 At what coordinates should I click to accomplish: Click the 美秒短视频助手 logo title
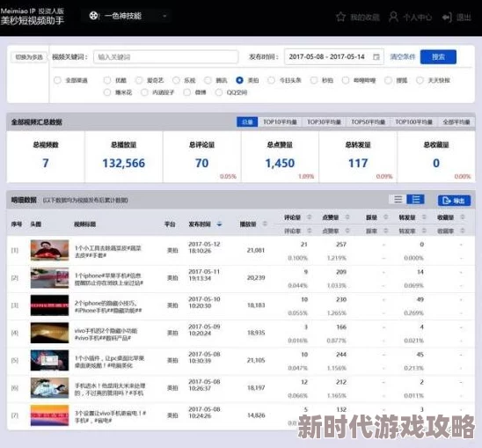tap(33, 20)
